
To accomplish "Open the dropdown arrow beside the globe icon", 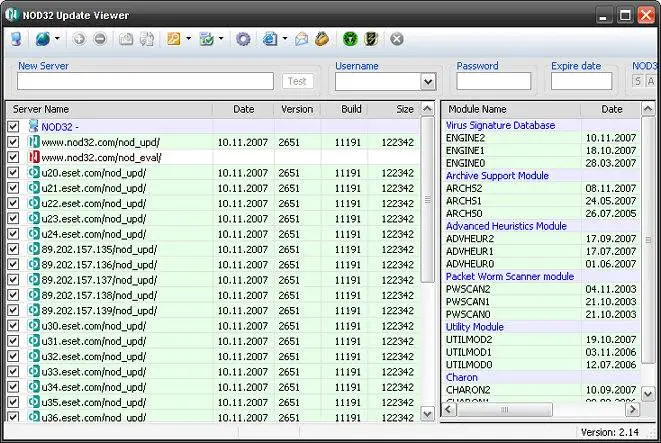I will coord(57,38).
